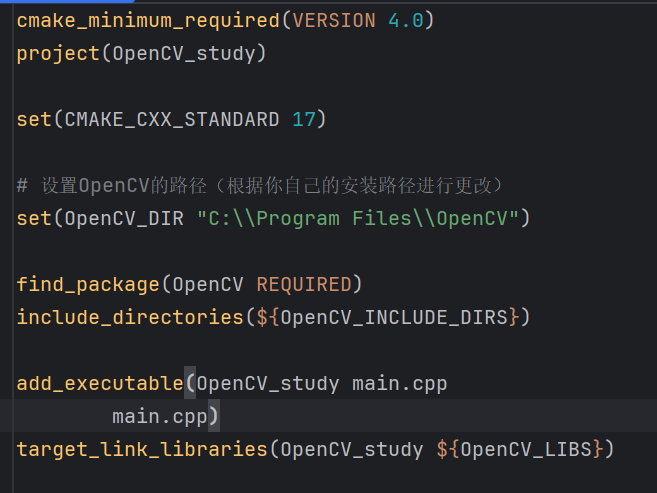
Task: Click the version number 4.0
Action: [x=406, y=21]
